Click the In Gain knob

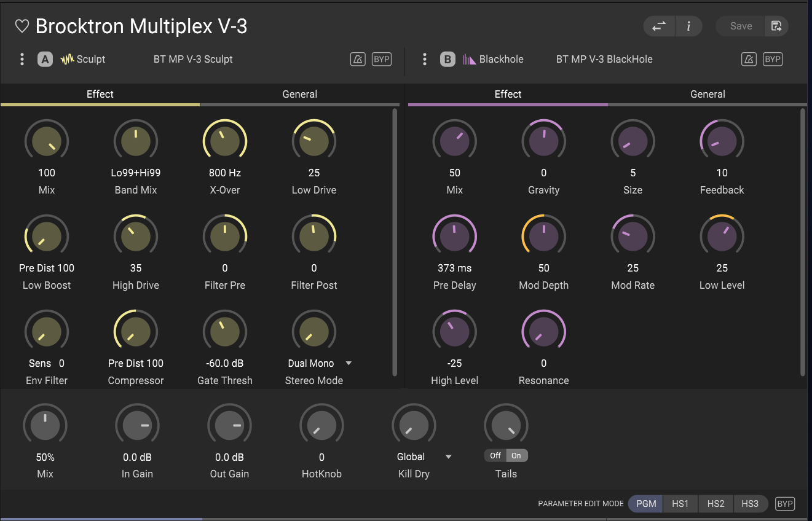point(137,426)
